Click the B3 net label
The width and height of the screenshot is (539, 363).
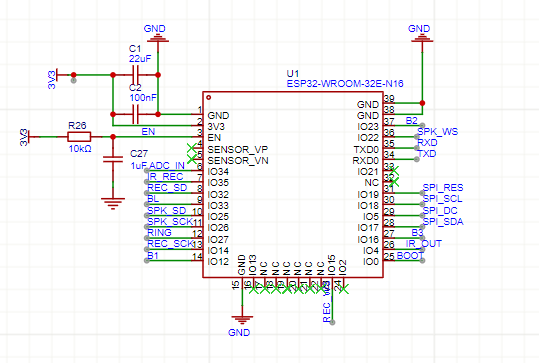[417, 233]
